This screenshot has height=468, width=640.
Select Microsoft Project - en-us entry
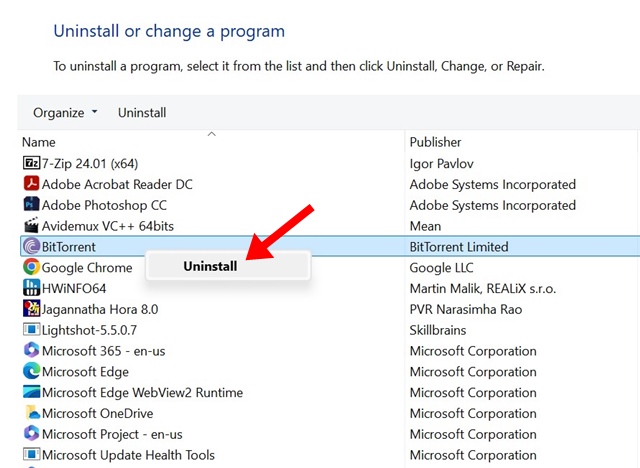(x=112, y=434)
